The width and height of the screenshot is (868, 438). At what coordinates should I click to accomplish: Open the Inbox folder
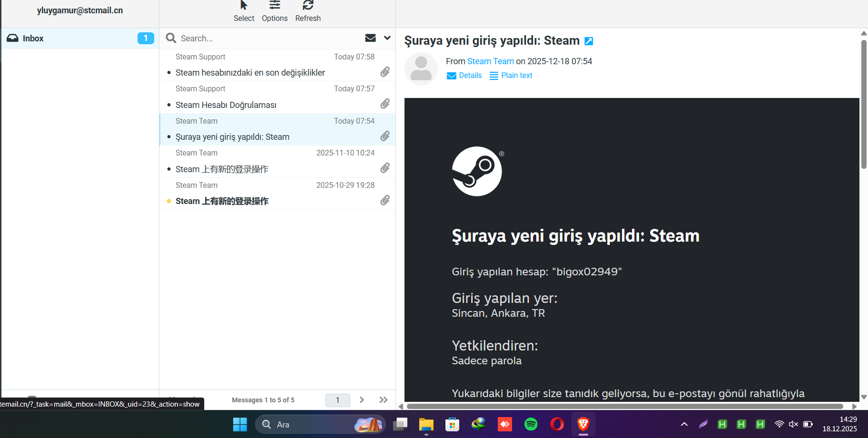pyautogui.click(x=80, y=39)
